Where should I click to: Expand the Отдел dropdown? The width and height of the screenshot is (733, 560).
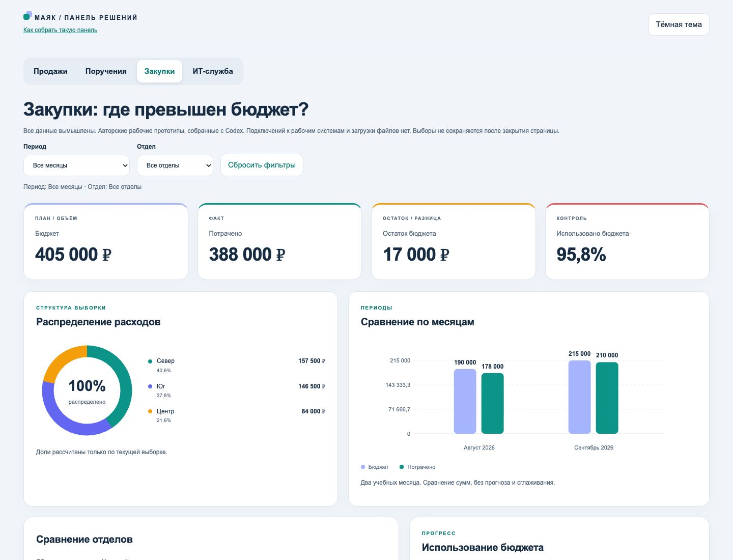[175, 165]
